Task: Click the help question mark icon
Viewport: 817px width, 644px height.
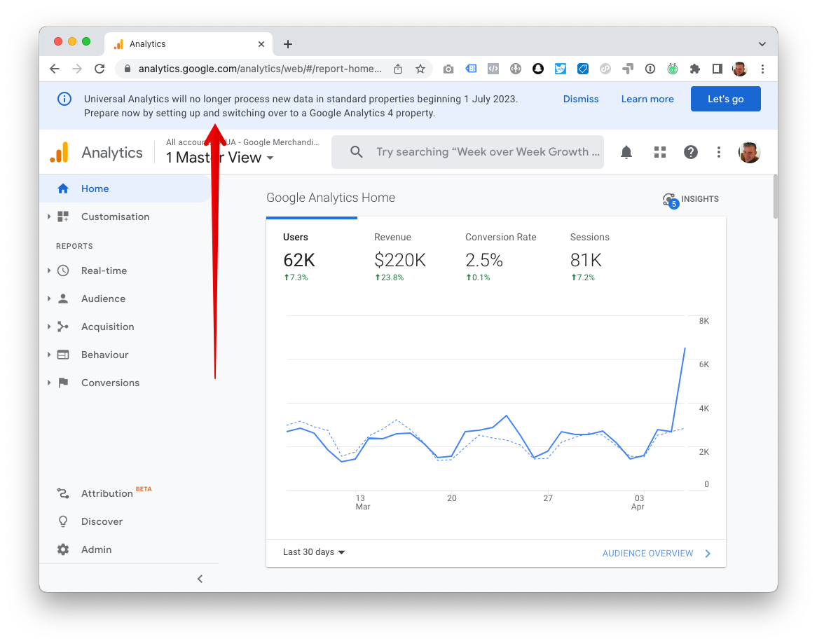Action: tap(690, 152)
